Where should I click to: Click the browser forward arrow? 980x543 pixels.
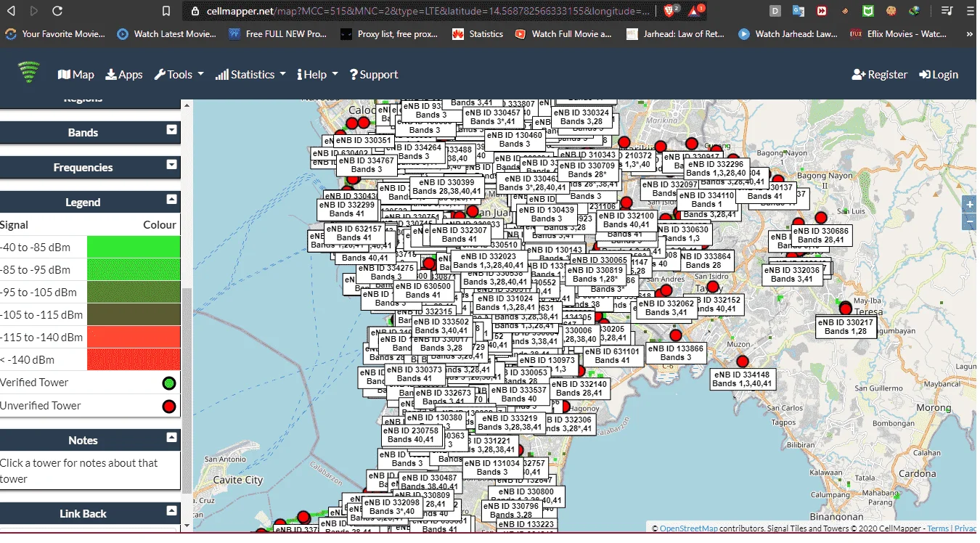pyautogui.click(x=34, y=11)
